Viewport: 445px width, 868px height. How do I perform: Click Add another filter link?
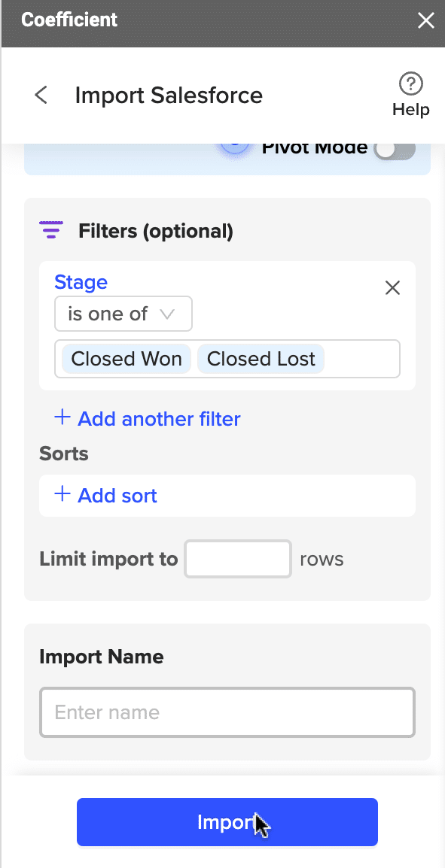159,418
